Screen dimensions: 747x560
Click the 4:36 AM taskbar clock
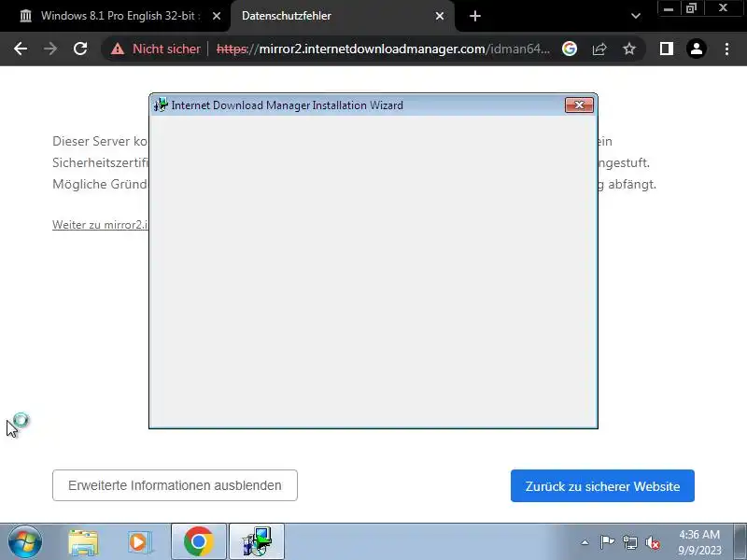coord(699,542)
